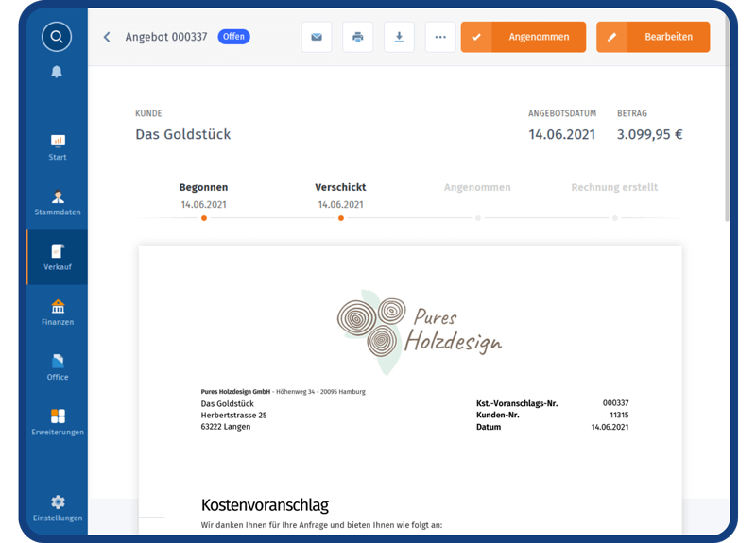Open the more options menu
The height and width of the screenshot is (543, 756).
click(x=440, y=37)
